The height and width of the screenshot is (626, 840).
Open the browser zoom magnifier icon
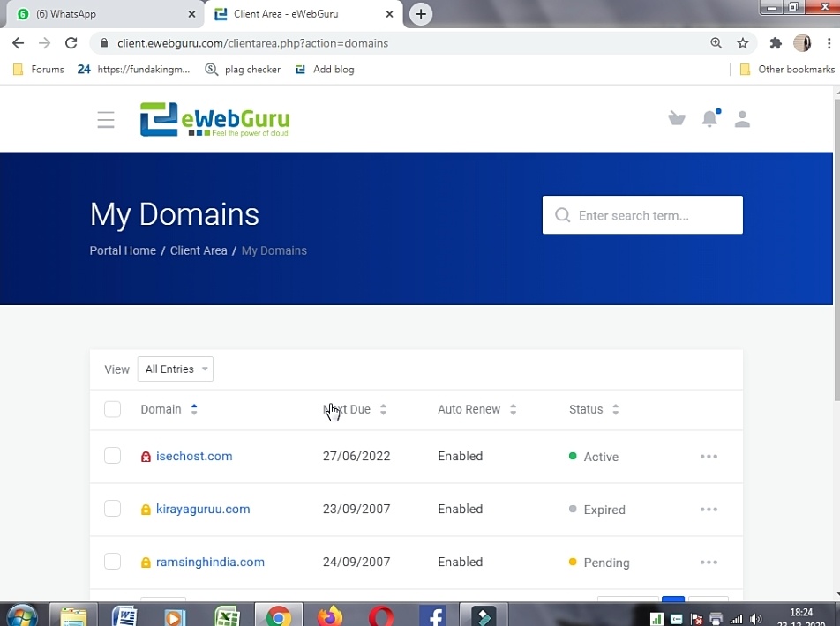click(x=716, y=43)
